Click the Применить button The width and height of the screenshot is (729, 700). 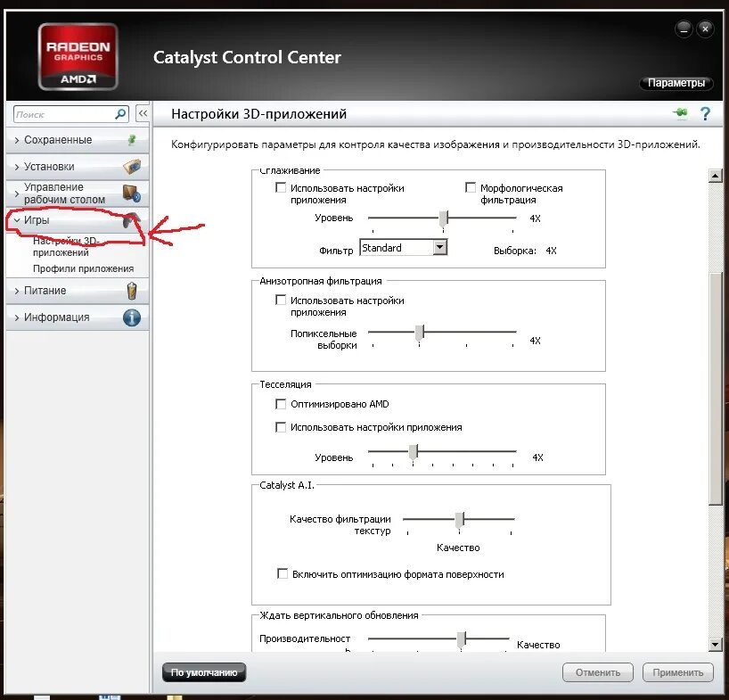[678, 672]
